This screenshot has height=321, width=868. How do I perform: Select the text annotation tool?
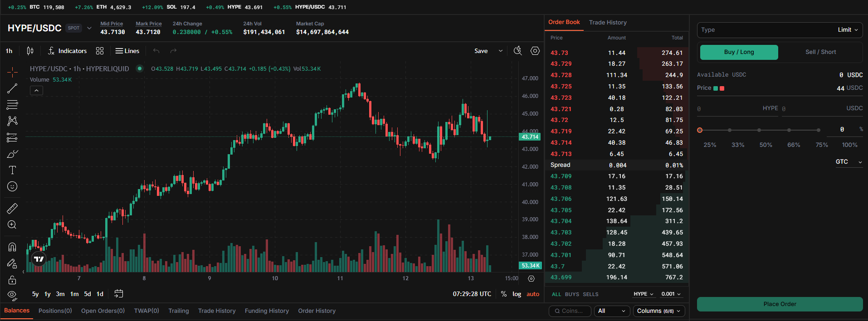tap(12, 170)
